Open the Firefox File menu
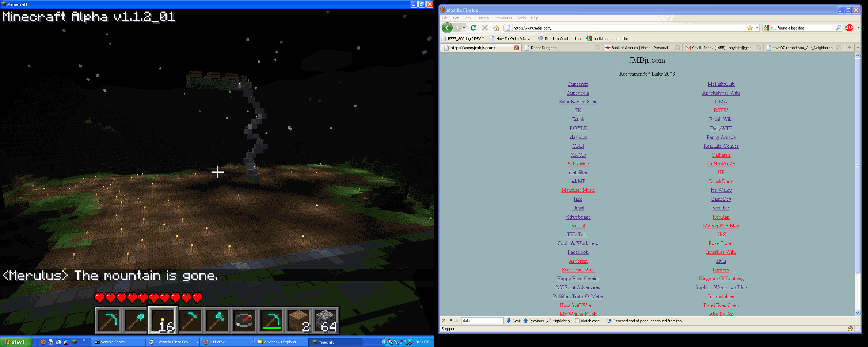 (445, 18)
